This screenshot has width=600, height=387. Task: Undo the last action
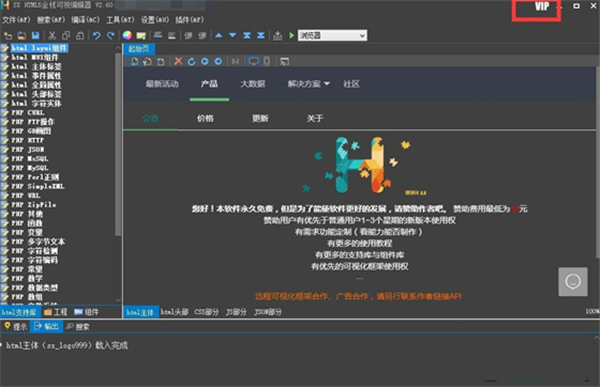pyautogui.click(x=96, y=36)
